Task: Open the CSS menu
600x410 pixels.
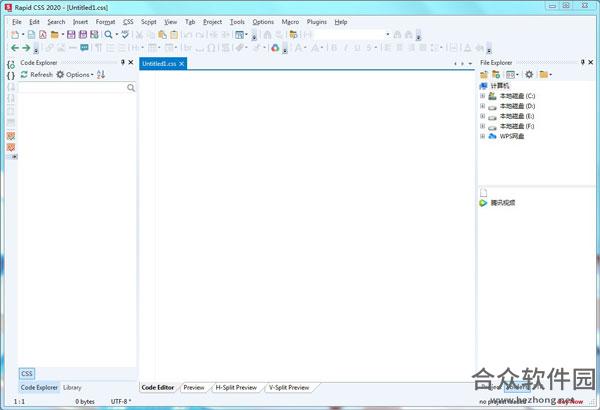Action: click(128, 22)
